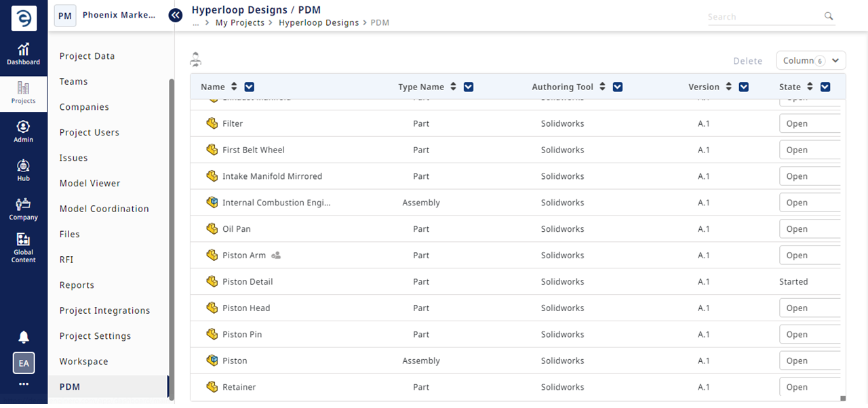The image size is (868, 408).
Task: Click the First Belt Wheel part icon
Action: point(212,150)
